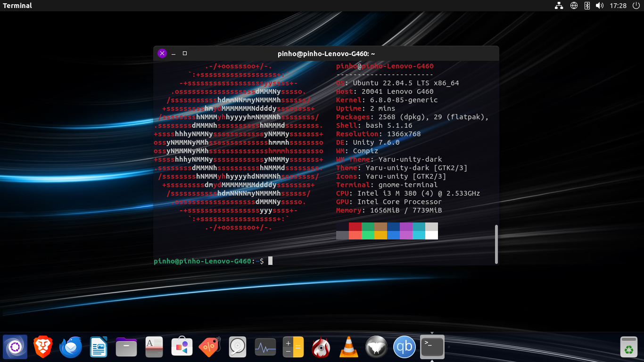Click the active Terminal dock icon
The image size is (644, 362).
pyautogui.click(x=432, y=347)
